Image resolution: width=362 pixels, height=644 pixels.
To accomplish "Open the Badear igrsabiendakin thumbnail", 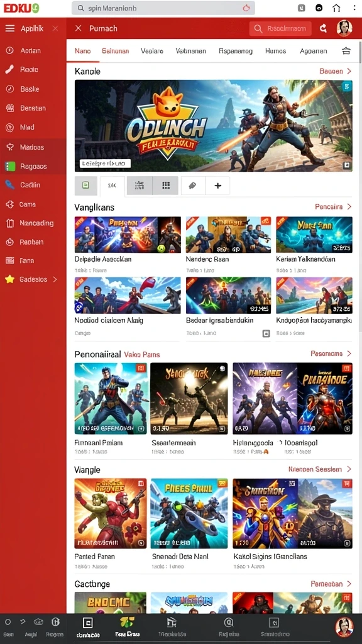I will click(x=229, y=296).
